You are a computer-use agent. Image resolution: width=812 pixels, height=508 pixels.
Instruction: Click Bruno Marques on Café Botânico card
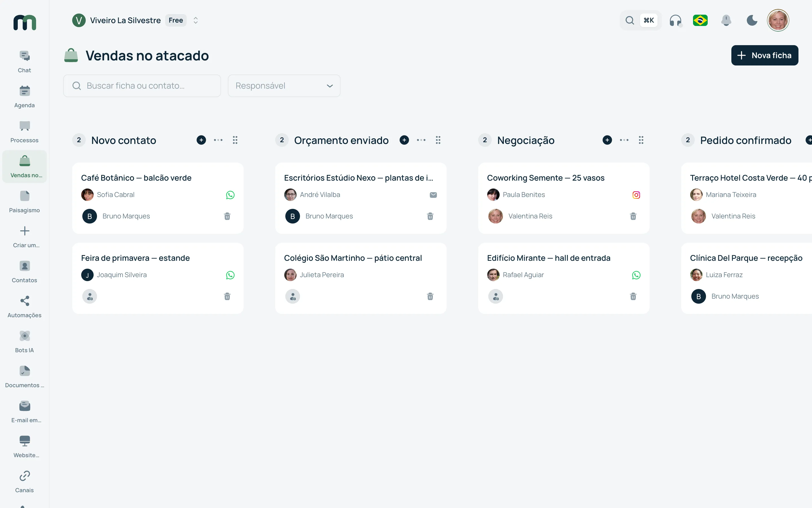coord(116,216)
